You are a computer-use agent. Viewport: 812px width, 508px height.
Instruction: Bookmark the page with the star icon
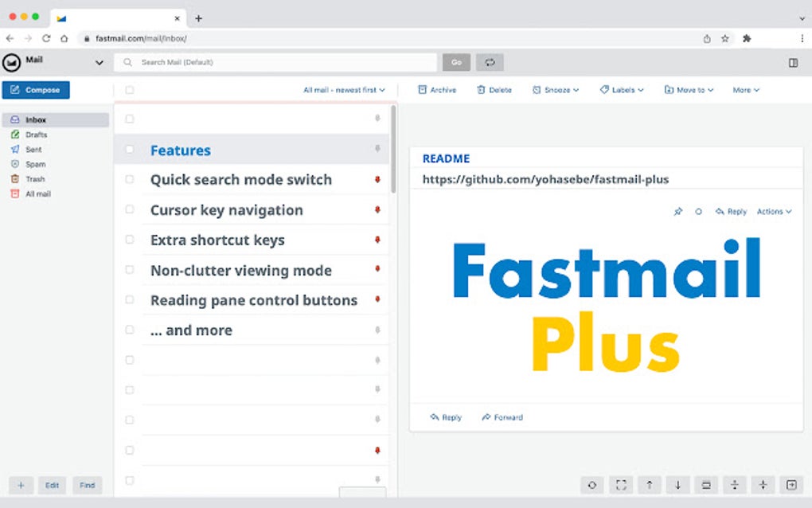click(725, 38)
